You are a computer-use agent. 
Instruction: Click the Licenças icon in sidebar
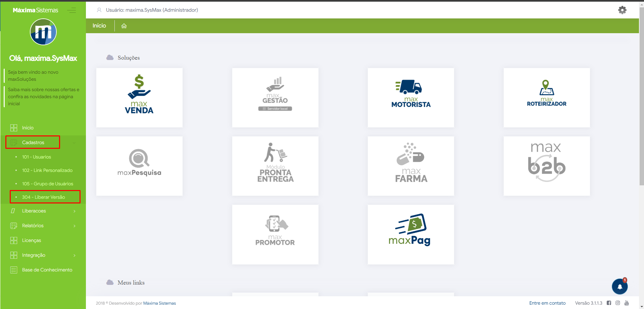(14, 240)
